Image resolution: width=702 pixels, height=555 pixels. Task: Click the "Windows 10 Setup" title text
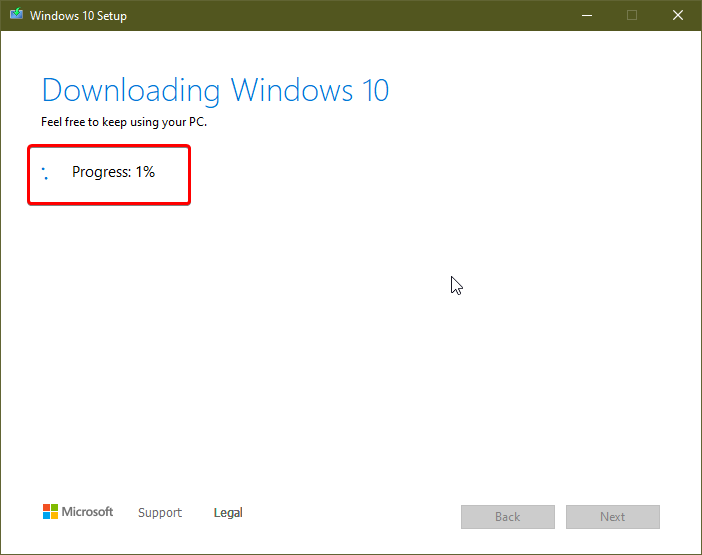point(78,16)
